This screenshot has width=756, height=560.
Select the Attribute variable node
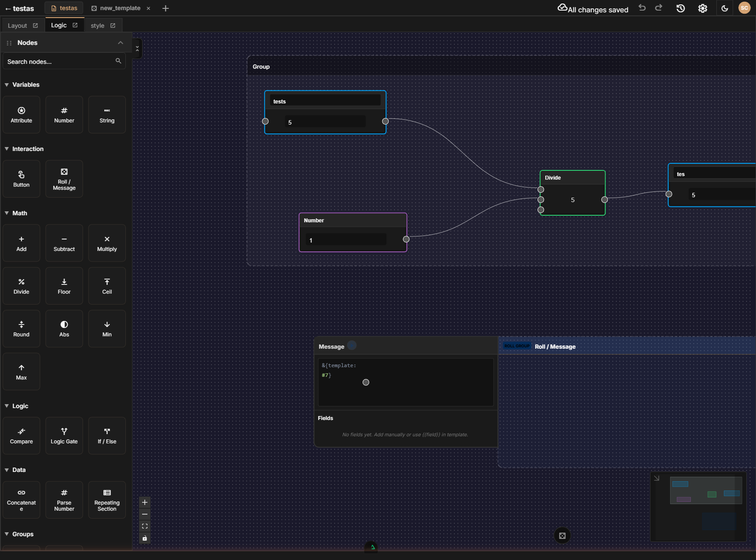(x=21, y=114)
